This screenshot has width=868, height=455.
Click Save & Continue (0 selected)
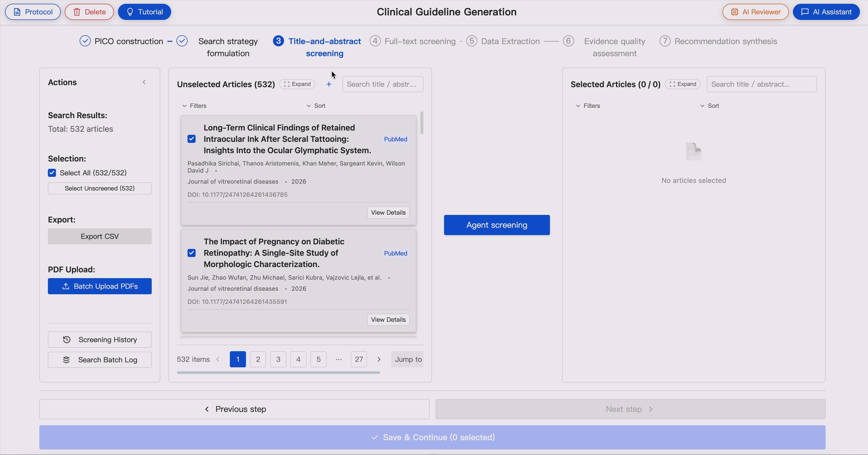pos(432,437)
